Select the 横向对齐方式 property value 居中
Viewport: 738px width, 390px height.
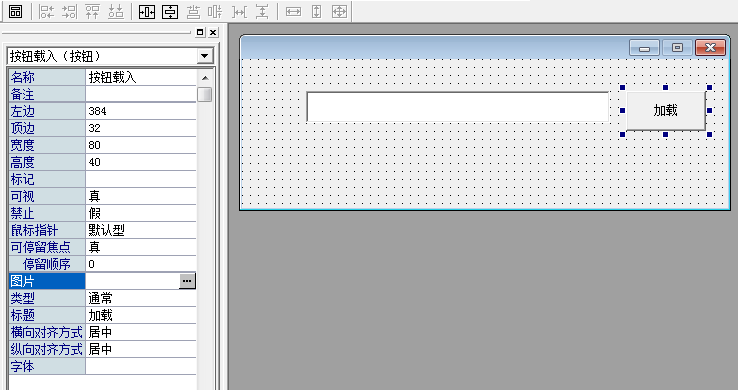(x=141, y=332)
